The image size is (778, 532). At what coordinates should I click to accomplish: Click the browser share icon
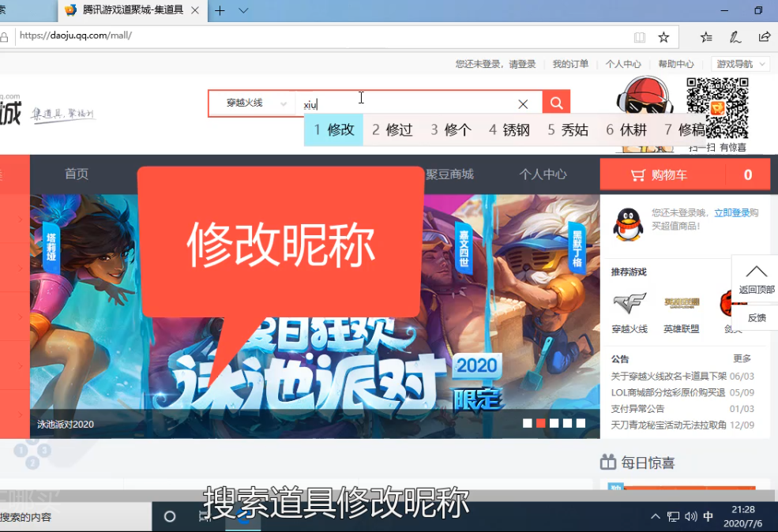point(765,36)
